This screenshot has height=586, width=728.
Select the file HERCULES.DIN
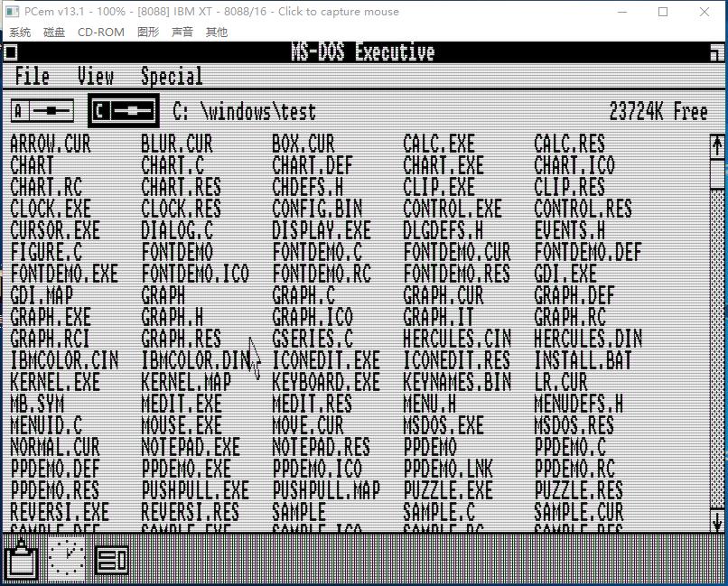click(588, 339)
